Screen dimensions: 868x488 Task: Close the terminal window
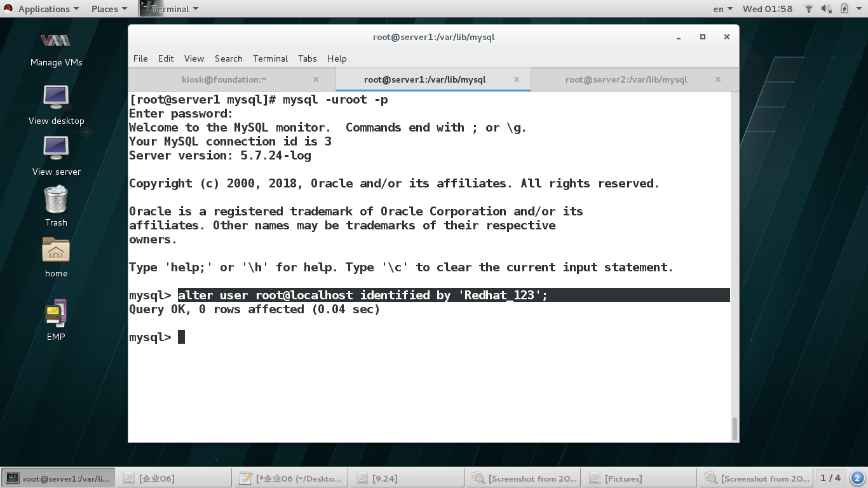[726, 37]
